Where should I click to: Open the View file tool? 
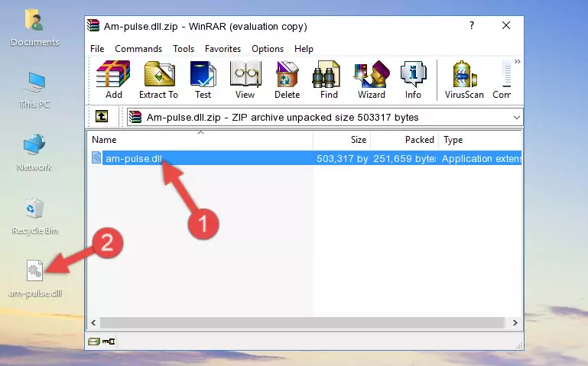click(245, 79)
